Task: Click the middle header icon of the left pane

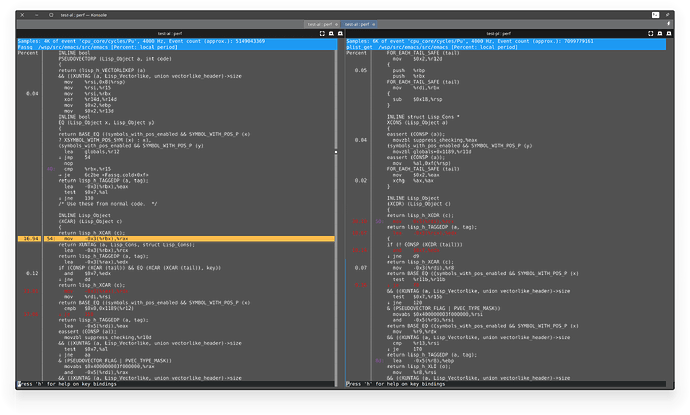Action: pos(331,33)
